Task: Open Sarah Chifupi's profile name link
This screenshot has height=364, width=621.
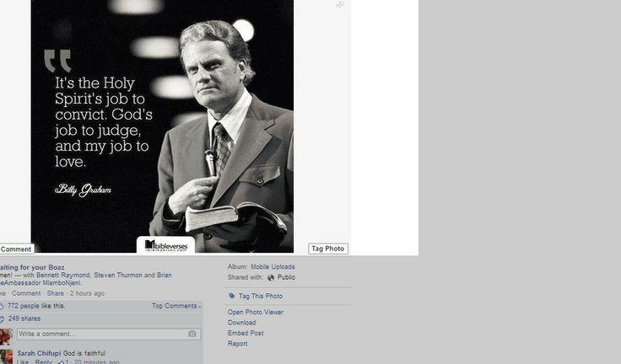Action: click(39, 353)
